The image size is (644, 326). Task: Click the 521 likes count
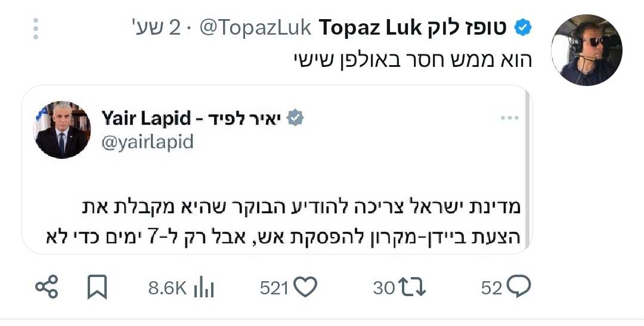(x=274, y=288)
